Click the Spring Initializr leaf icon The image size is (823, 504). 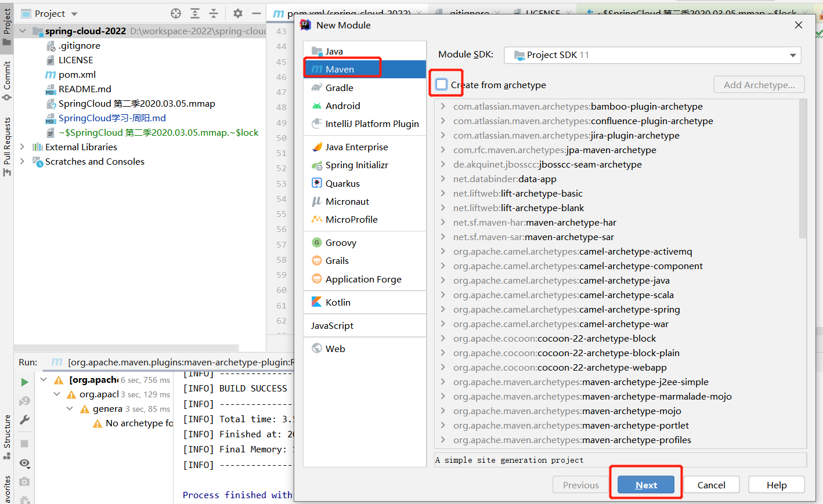(317, 165)
